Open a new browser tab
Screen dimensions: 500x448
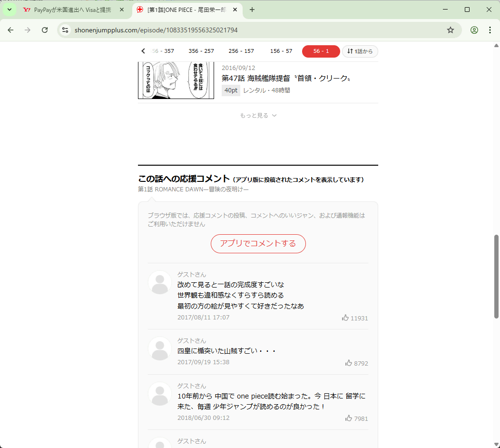tap(252, 10)
